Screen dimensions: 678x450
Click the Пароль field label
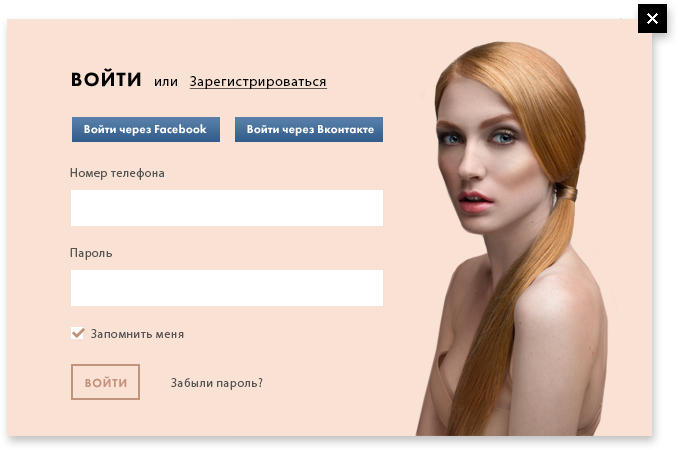tap(91, 253)
